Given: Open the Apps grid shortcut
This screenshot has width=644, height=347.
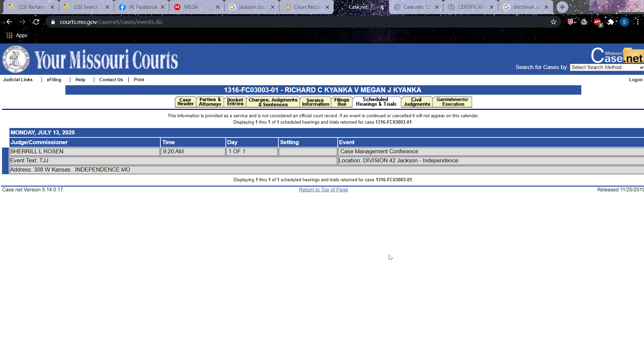Looking at the screenshot, I should (x=17, y=35).
